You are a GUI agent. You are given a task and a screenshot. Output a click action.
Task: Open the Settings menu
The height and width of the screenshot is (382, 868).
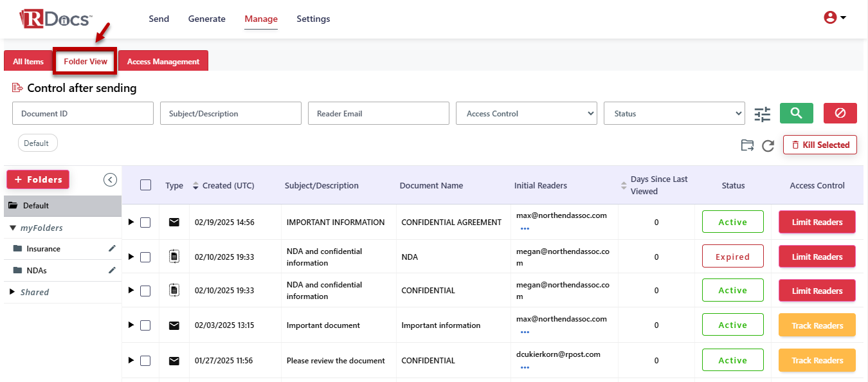click(313, 19)
